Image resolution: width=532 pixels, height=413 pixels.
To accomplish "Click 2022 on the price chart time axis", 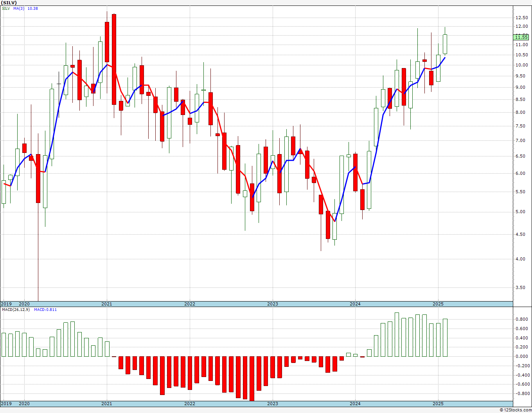I will click(x=190, y=304).
